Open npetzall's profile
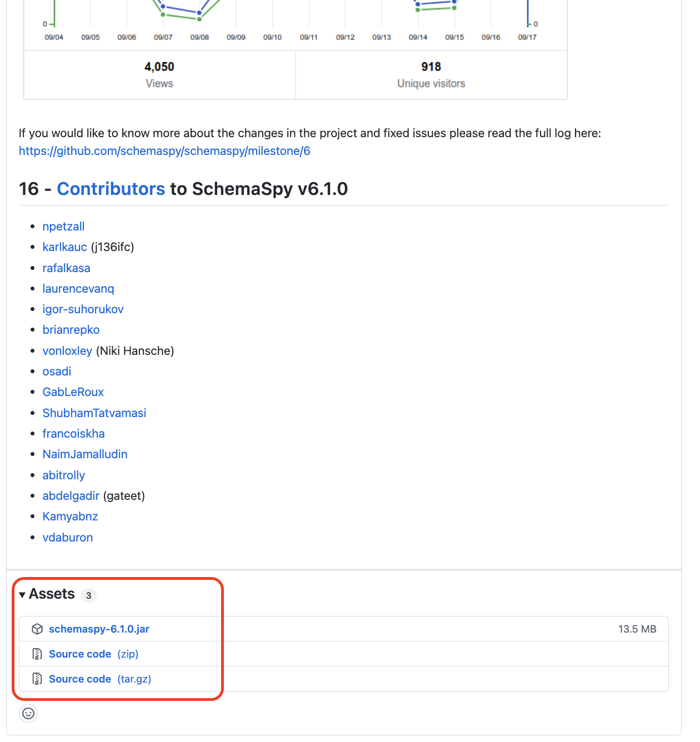This screenshot has height=742, width=700. [63, 226]
